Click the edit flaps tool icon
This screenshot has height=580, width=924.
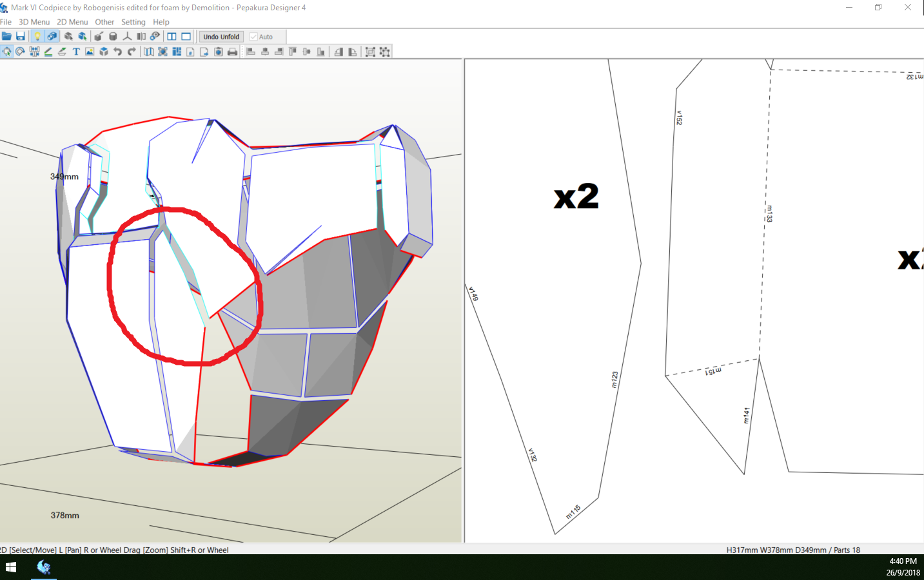(62, 52)
